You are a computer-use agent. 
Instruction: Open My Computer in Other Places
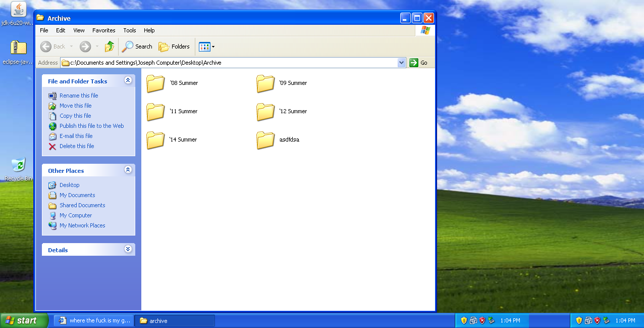[x=76, y=215]
